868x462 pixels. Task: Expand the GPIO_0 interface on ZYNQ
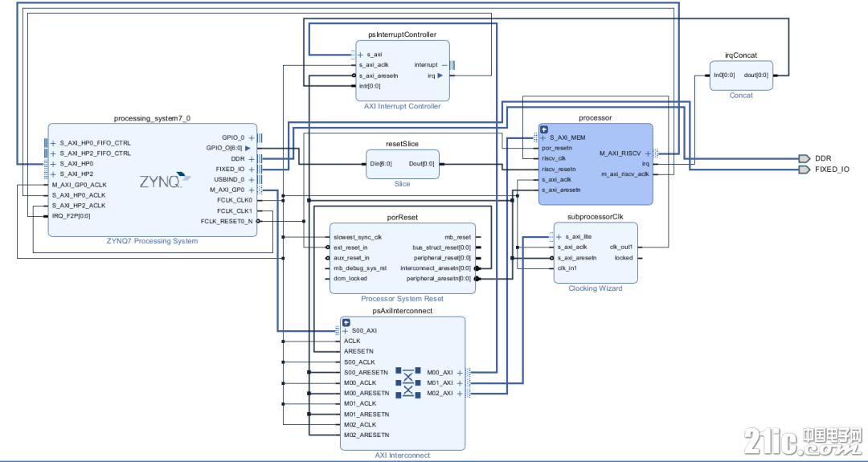pyautogui.click(x=252, y=137)
